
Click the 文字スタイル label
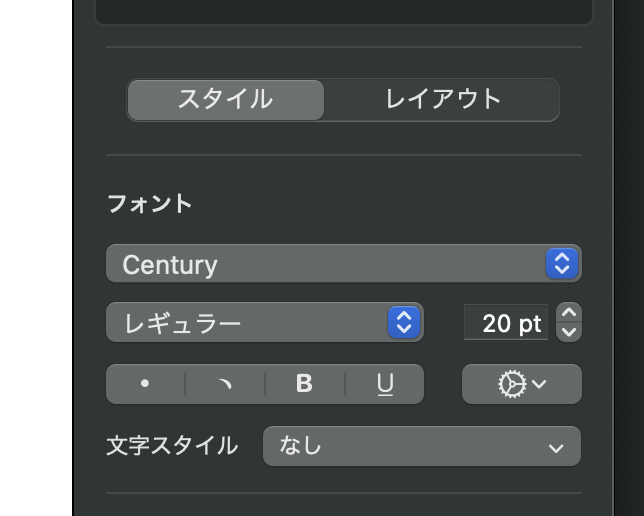[x=172, y=446]
